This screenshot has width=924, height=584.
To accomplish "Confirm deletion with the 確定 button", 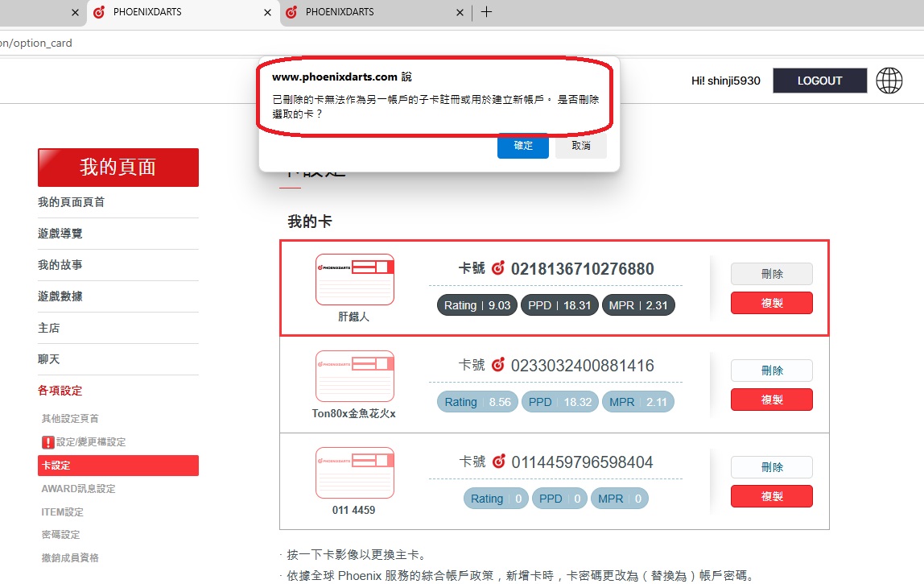I will (522, 146).
